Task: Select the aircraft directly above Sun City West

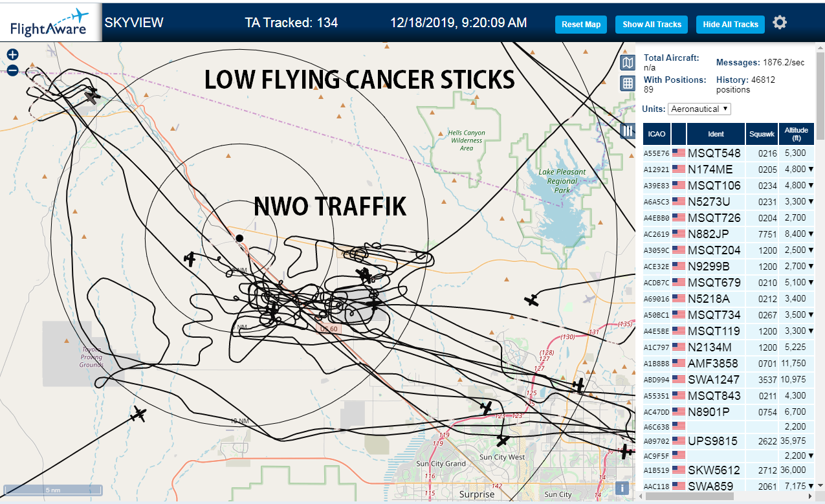Action: point(503,441)
